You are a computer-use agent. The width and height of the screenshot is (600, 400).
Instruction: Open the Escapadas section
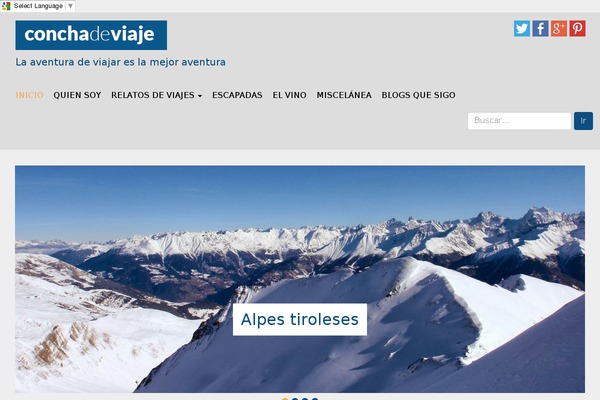pos(237,95)
